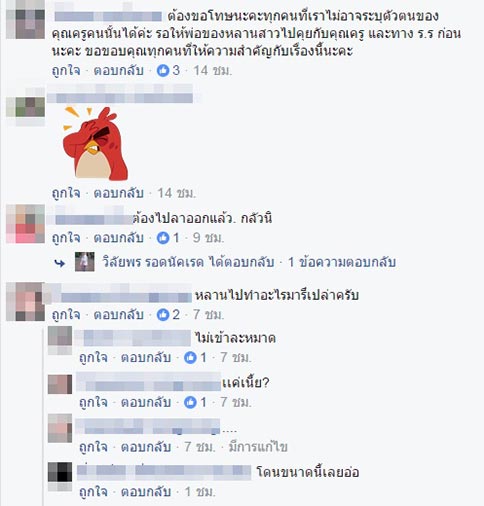
Task: Click ถูกใจ under หลานไปทำอะไรมารึเปล่าครับ comment
Action: 66,315
